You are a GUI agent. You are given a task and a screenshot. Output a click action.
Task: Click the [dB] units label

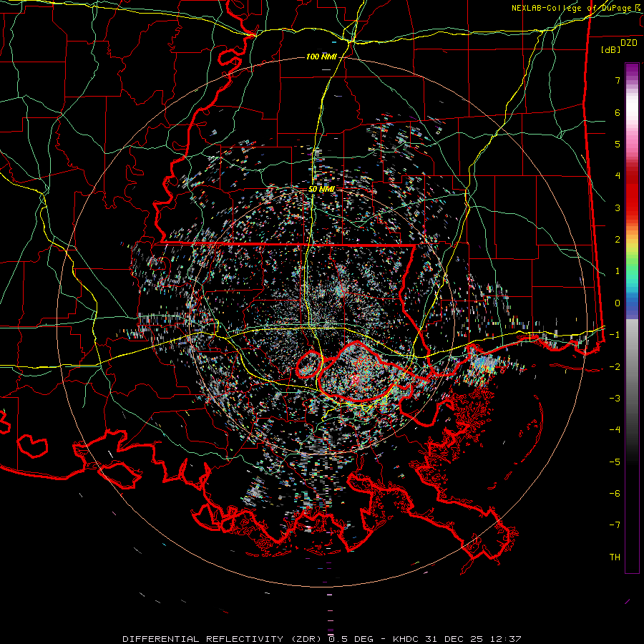click(x=611, y=50)
